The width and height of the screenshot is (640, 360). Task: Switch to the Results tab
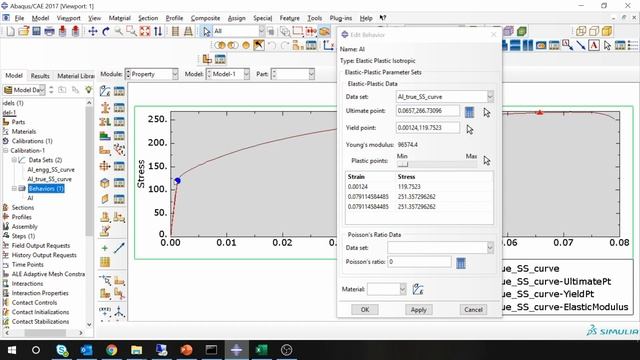[x=40, y=76]
